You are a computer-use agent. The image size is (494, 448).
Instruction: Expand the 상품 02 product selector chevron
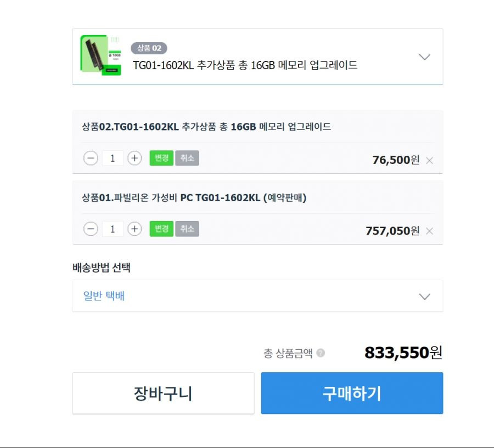425,57
